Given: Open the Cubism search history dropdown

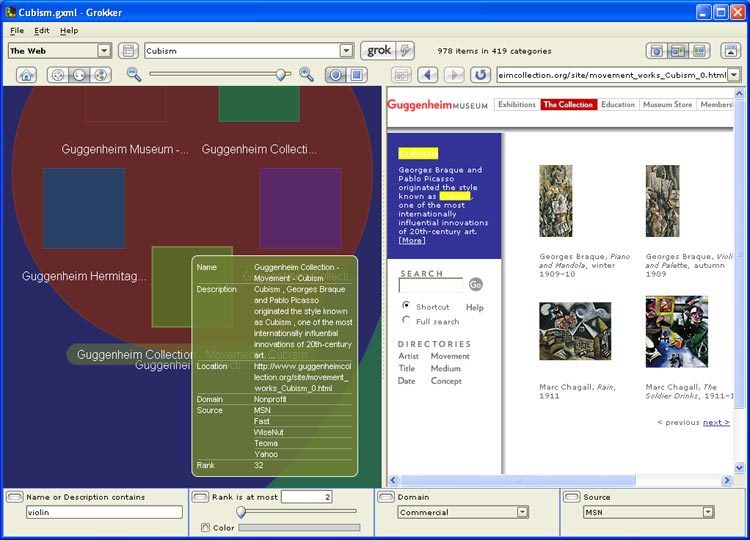Looking at the screenshot, I should pos(347,51).
